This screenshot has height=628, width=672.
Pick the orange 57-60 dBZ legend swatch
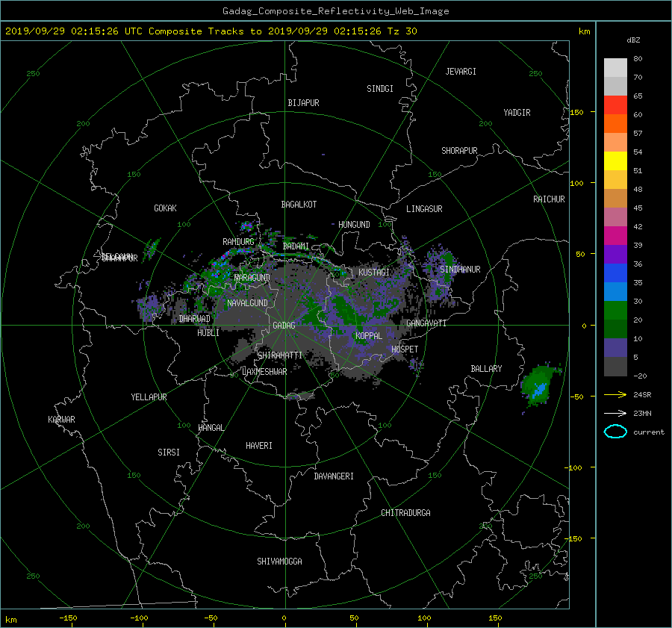pos(615,124)
